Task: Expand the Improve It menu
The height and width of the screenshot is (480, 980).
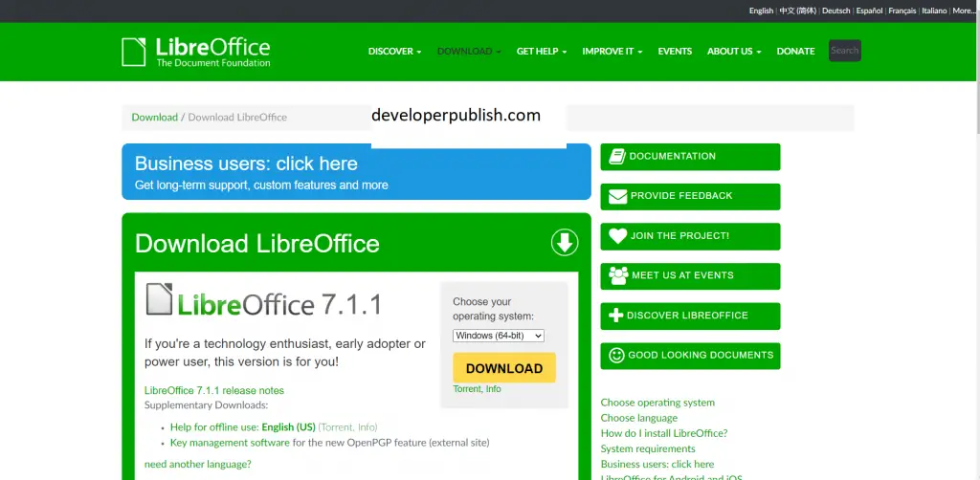Action: [x=612, y=52]
